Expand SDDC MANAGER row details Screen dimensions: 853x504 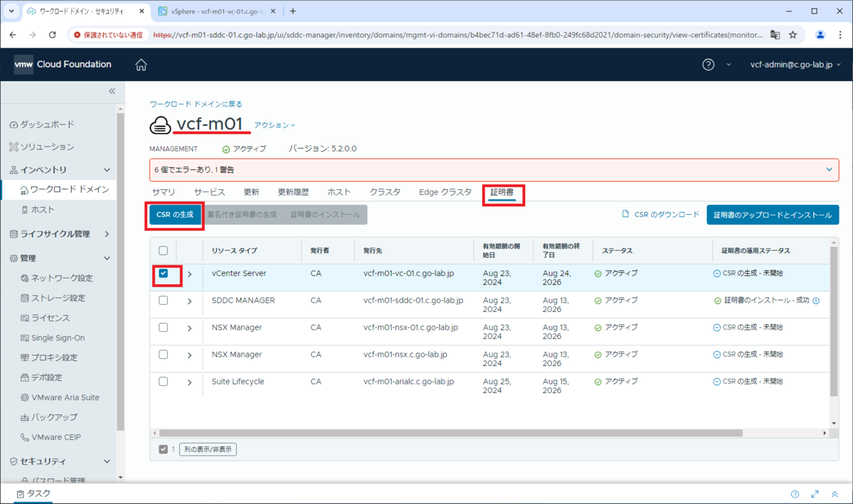pyautogui.click(x=190, y=301)
